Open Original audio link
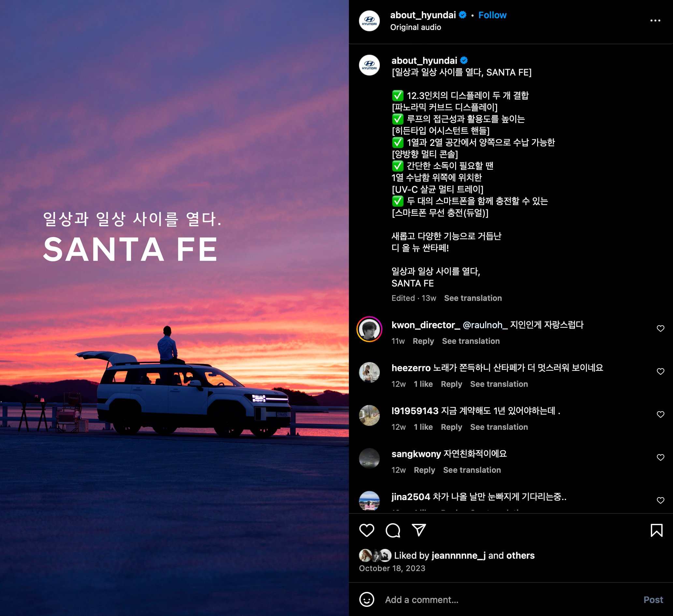 [x=415, y=27]
